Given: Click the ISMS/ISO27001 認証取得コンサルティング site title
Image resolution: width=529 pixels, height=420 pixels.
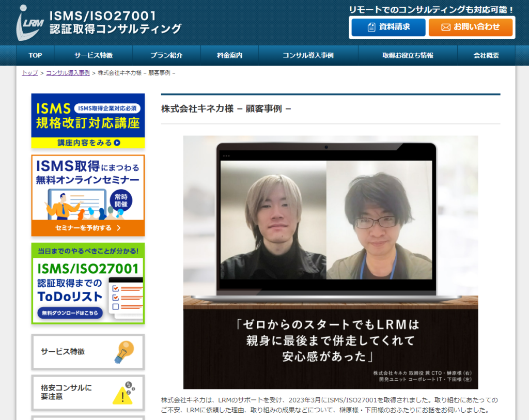Looking at the screenshot, I should [x=116, y=22].
